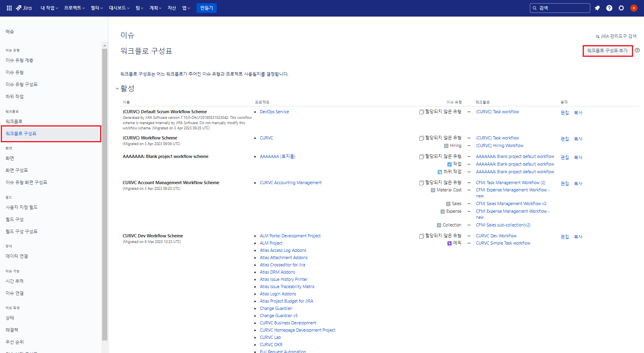Open 필드 구성 in sidebar
Viewport: 644px width, 353px height.
coord(15,220)
